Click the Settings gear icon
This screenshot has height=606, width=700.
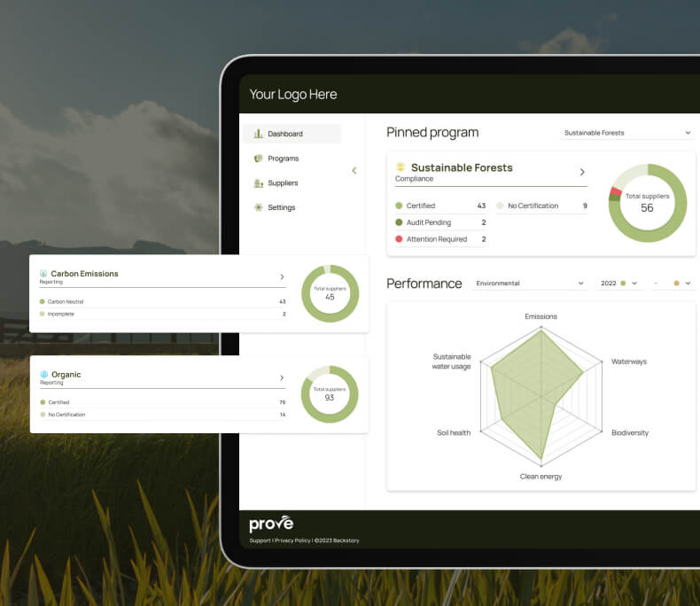258,207
